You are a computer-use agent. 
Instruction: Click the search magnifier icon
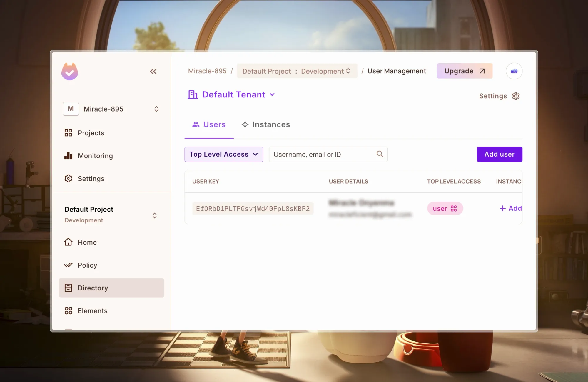380,154
